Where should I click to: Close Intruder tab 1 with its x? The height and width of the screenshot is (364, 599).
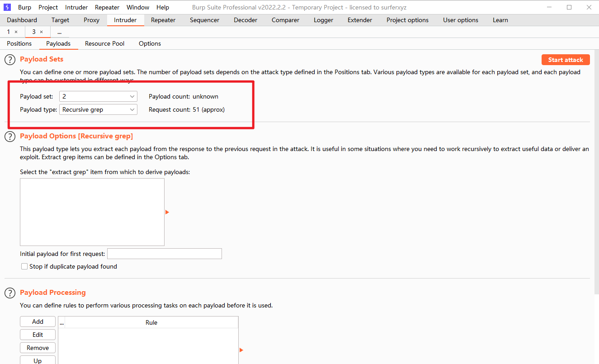(x=16, y=32)
